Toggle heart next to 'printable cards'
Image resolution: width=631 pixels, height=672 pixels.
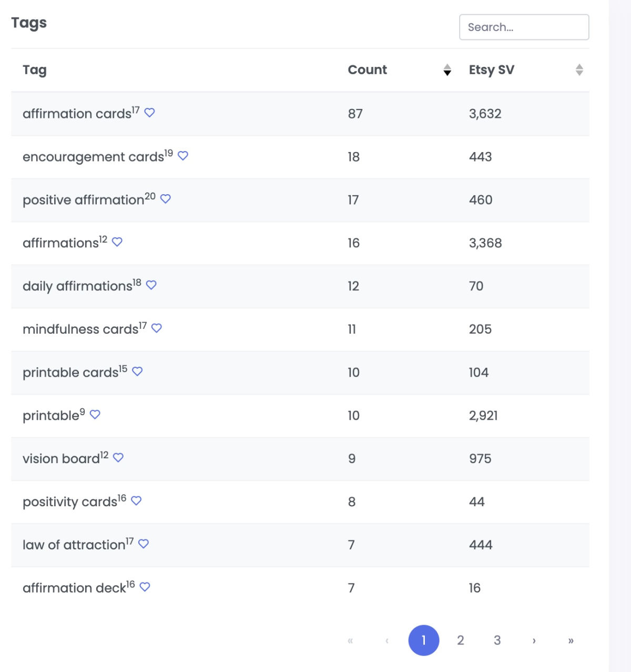(x=137, y=372)
